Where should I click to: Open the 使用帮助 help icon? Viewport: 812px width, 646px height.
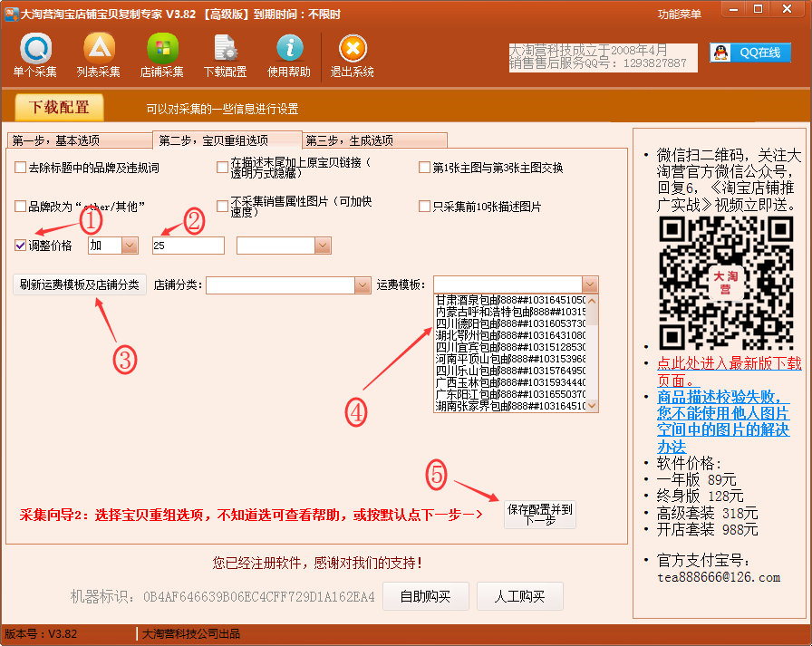[289, 55]
